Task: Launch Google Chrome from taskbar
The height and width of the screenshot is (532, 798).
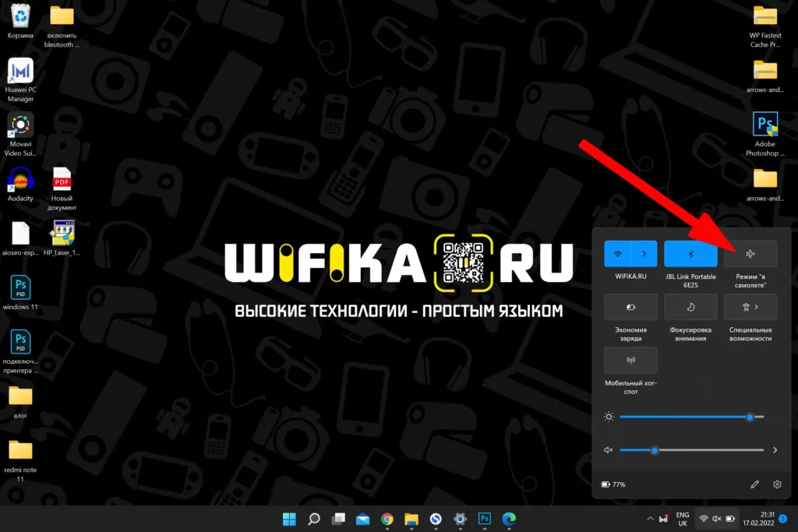Action: [387, 519]
